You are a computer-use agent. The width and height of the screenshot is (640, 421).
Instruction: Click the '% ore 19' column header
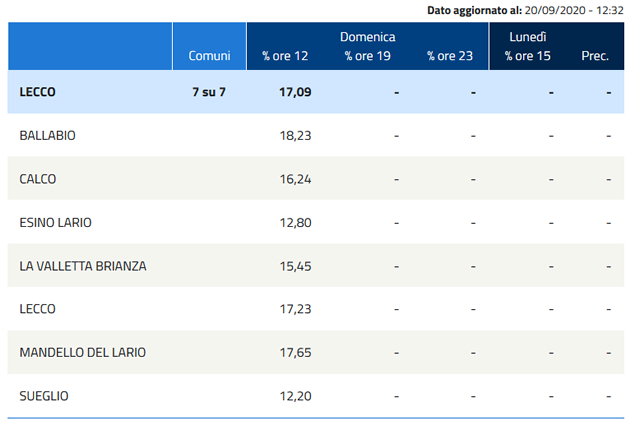(x=367, y=56)
